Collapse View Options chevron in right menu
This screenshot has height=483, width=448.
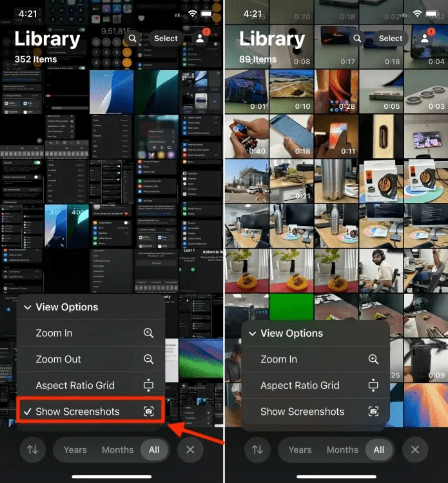(252, 334)
